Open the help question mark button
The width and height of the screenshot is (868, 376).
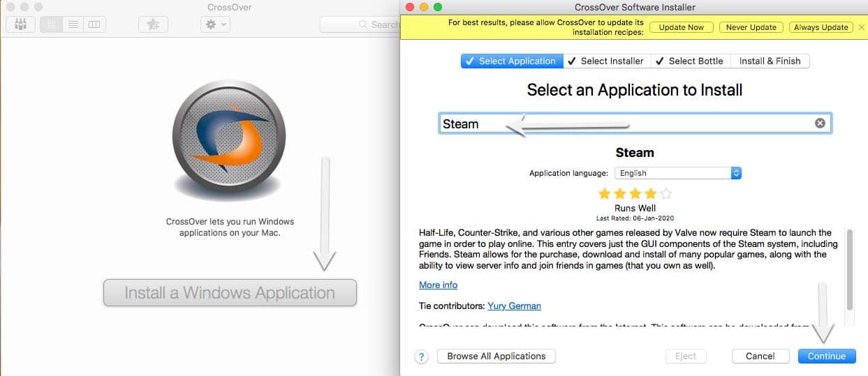click(x=421, y=356)
